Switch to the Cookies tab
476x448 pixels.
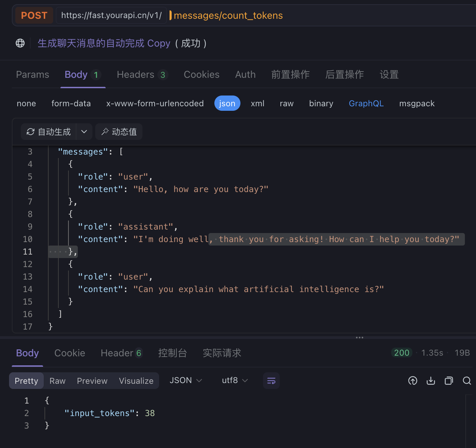click(x=202, y=75)
